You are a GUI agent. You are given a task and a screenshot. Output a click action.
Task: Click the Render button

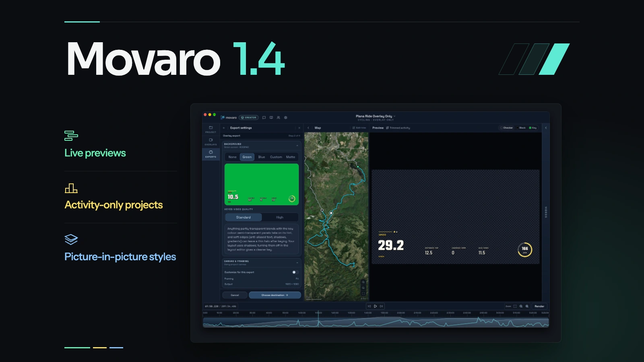click(539, 306)
